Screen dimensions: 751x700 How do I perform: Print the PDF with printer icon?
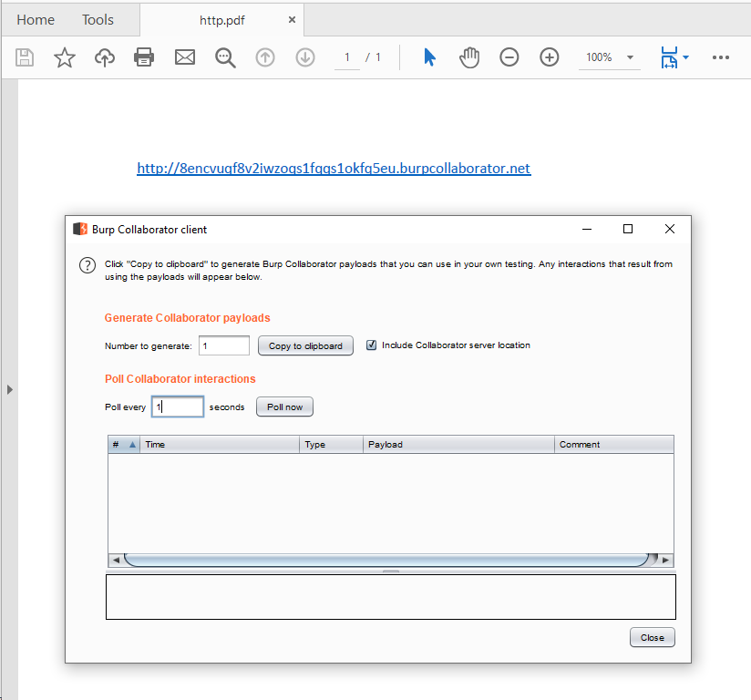click(x=144, y=57)
